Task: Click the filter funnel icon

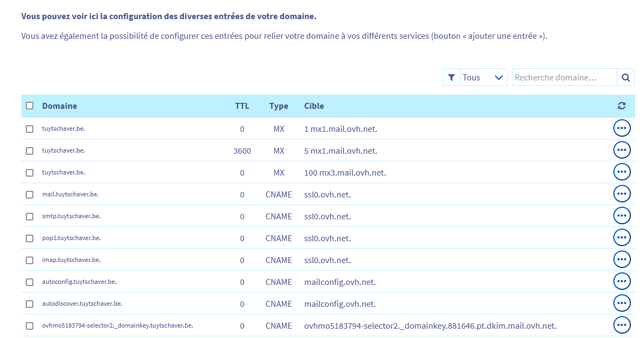Action: click(451, 78)
